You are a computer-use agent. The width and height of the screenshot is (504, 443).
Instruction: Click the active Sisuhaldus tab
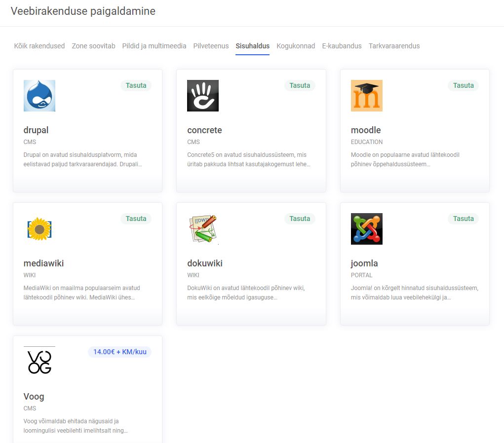(x=252, y=46)
